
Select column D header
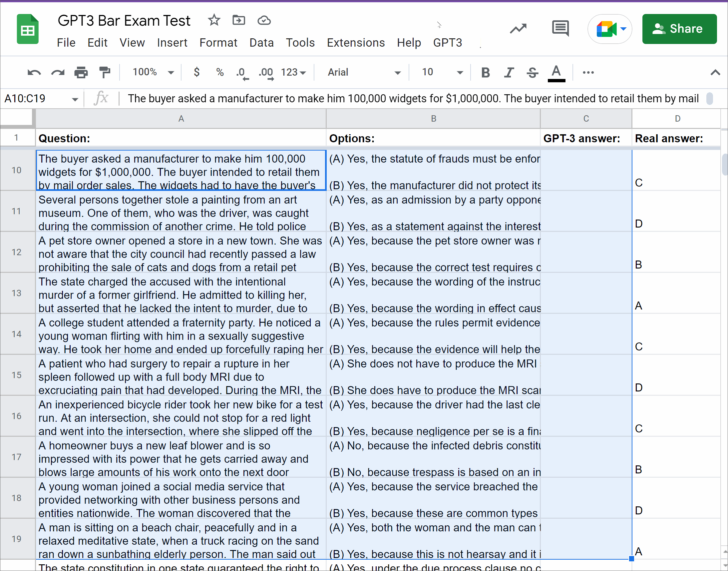click(677, 119)
